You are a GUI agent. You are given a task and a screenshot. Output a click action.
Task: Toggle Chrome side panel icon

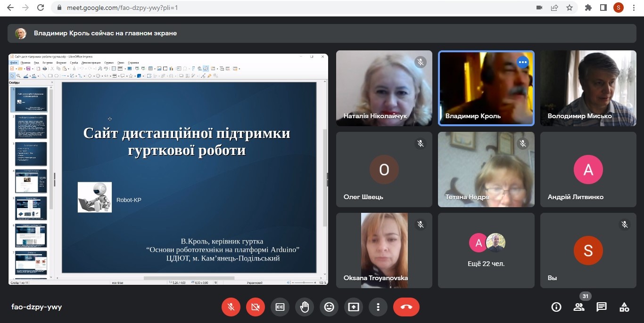click(603, 8)
